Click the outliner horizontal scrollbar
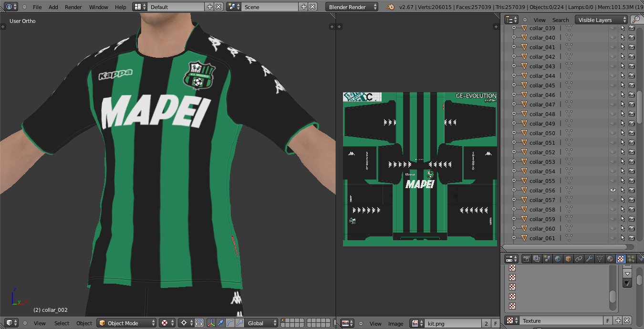Viewport: 644px width, 329px height. [565, 247]
